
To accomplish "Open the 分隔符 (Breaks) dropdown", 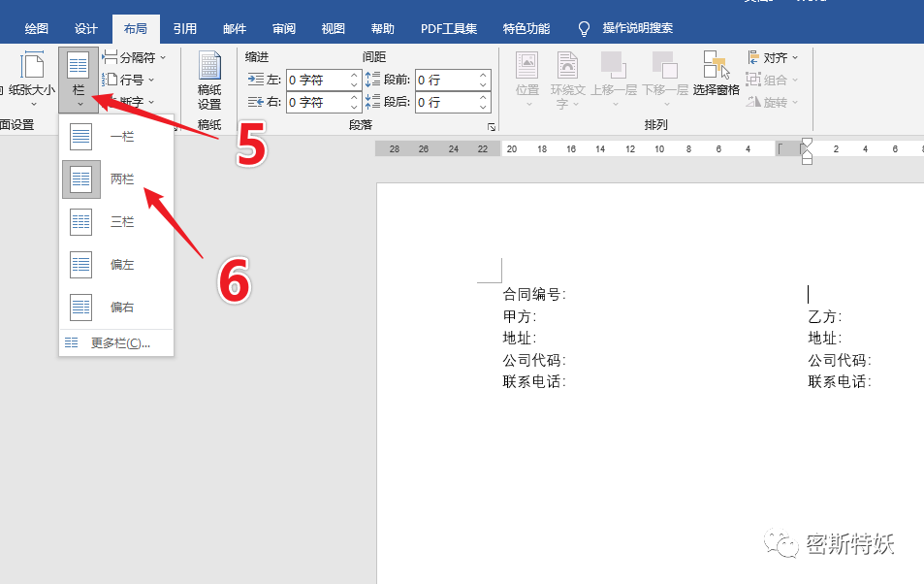I will [x=135, y=57].
